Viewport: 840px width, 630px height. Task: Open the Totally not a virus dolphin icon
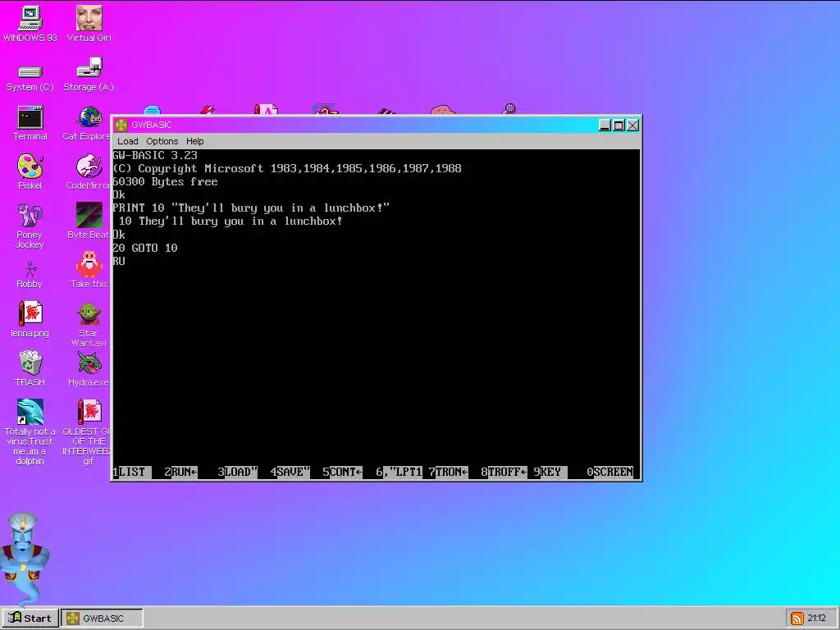point(30,431)
